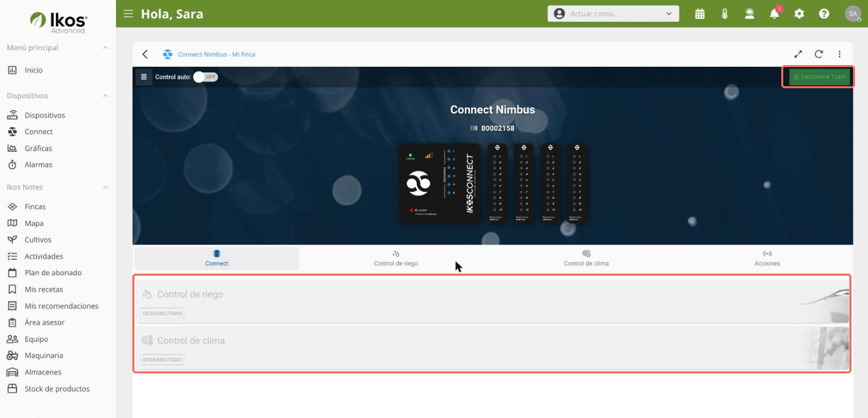Open Maquinaria in the sidebar

(44, 355)
